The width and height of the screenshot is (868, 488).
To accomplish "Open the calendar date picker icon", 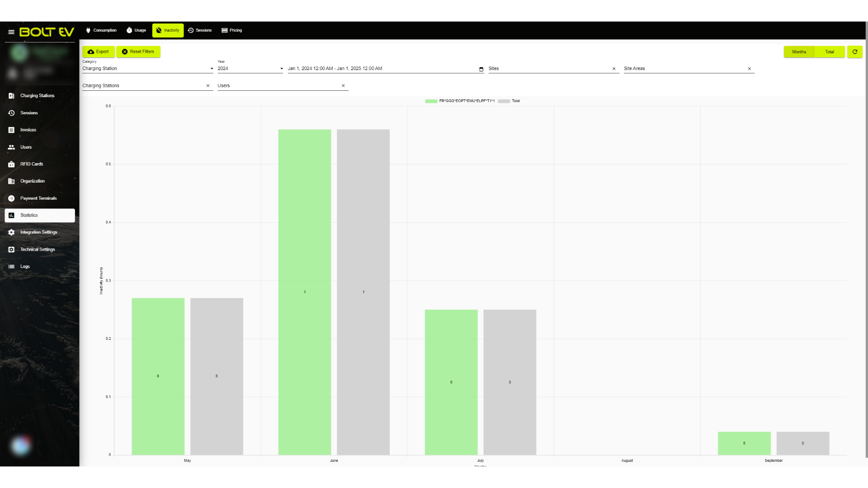I will (x=481, y=69).
